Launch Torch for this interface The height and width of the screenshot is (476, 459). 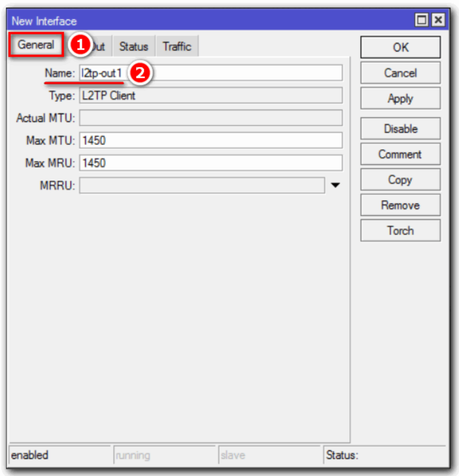400,230
